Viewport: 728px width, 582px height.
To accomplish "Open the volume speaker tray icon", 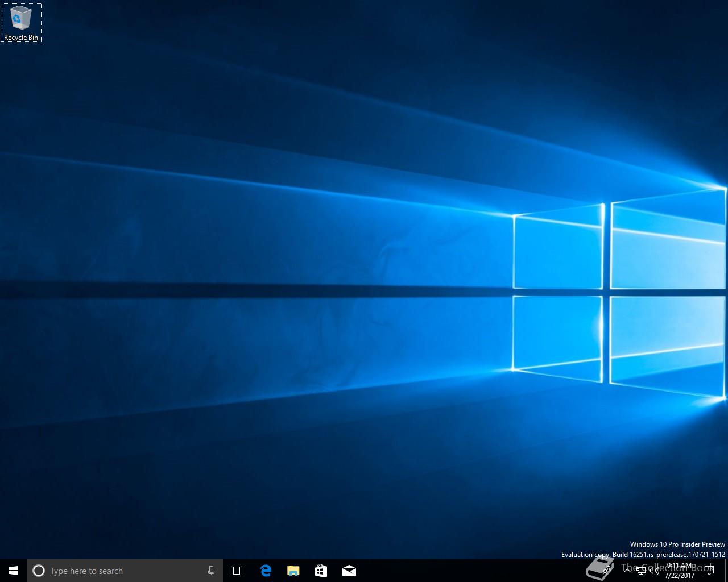I will tap(655, 571).
